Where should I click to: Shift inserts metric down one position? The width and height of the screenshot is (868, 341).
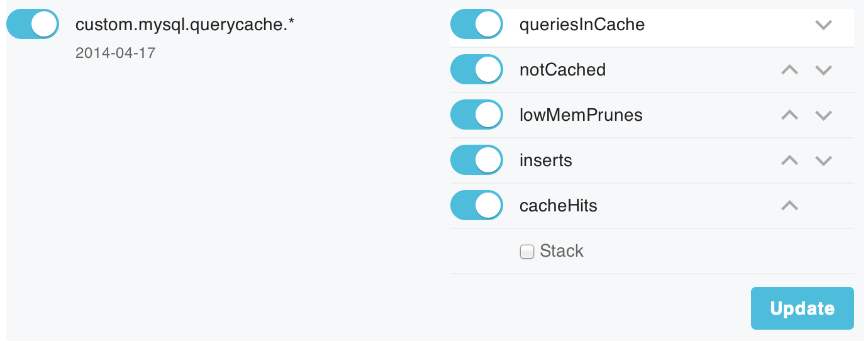[823, 160]
